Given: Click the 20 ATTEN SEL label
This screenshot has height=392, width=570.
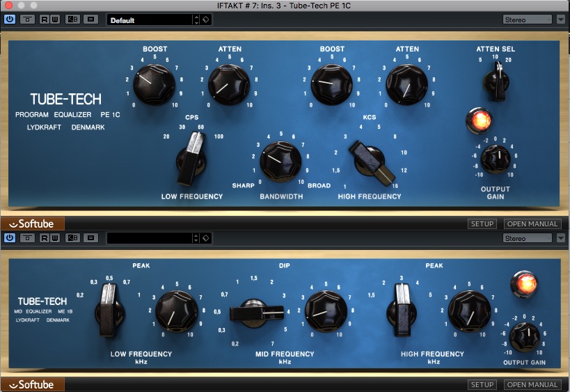Looking at the screenshot, I should coord(508,60).
